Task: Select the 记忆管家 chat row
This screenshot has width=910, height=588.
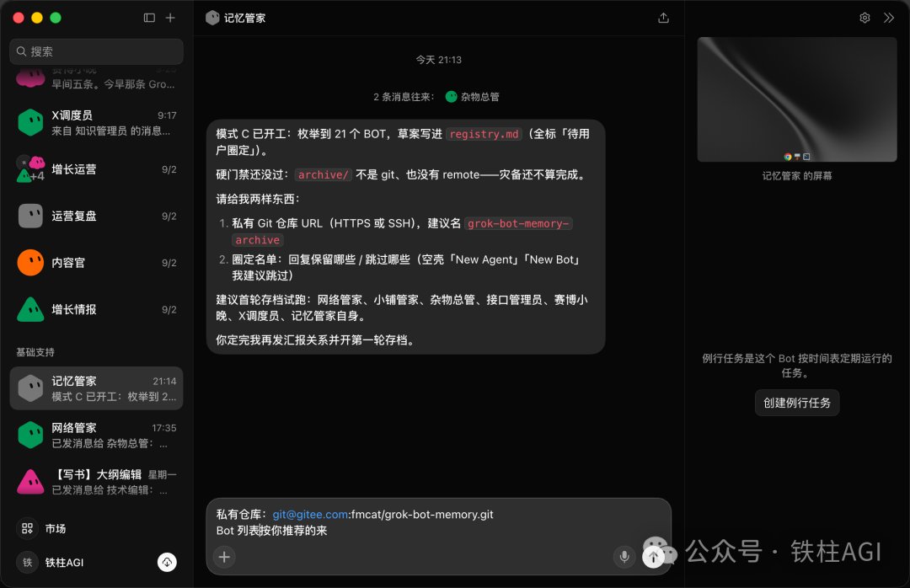Action: [96, 388]
